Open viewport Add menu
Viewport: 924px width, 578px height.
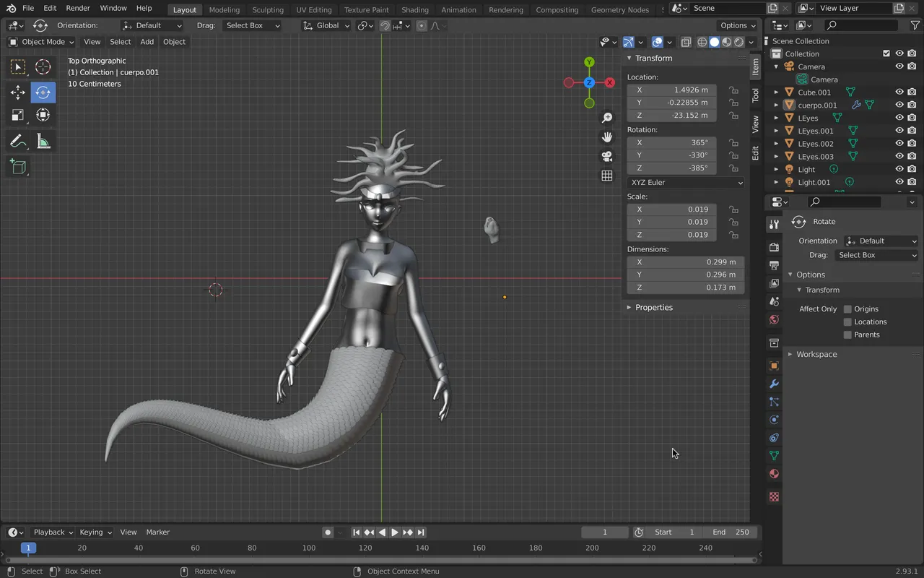147,42
